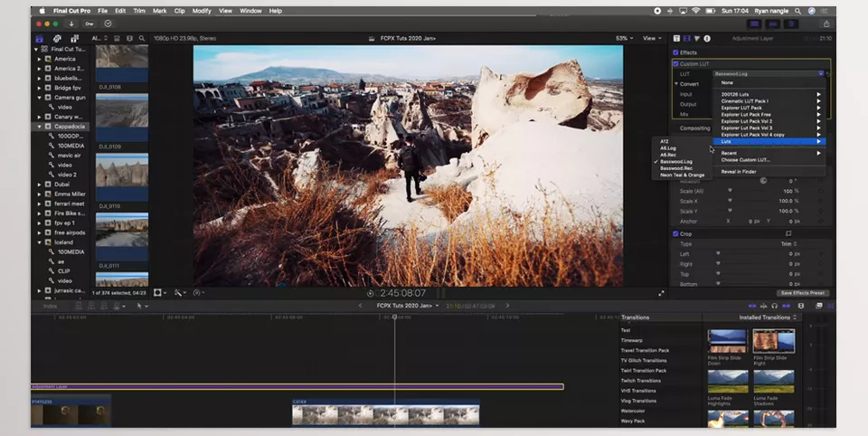Image resolution: width=868 pixels, height=436 pixels.
Task: Go forward in timeline history arrow
Action: 507,305
